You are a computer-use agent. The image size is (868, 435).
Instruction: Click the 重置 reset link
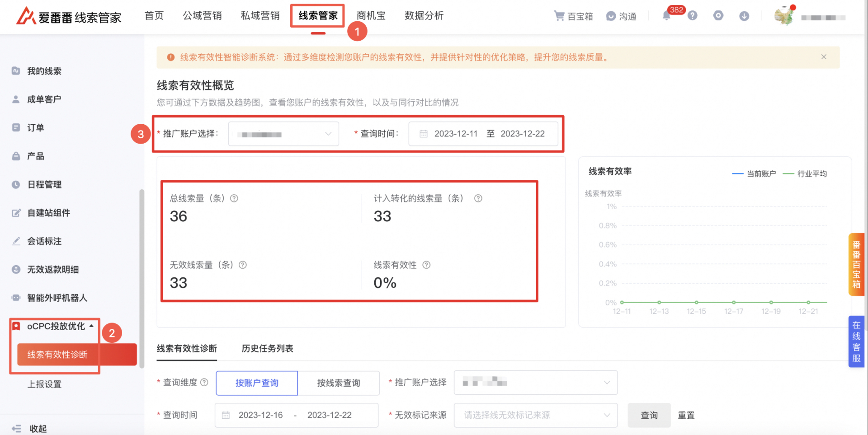pos(686,415)
